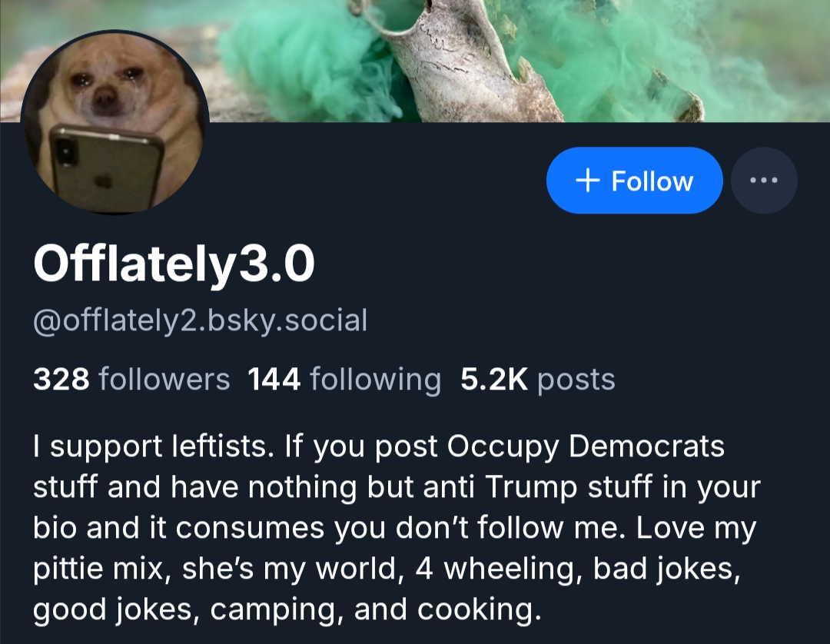Select the @offlately2.bsky.social handle
The width and height of the screenshot is (830, 644).
pyautogui.click(x=200, y=320)
